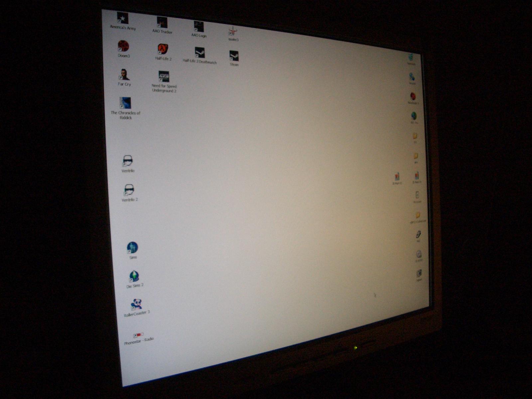Select the Far Cry game icon
532x399 pixels.
click(124, 75)
